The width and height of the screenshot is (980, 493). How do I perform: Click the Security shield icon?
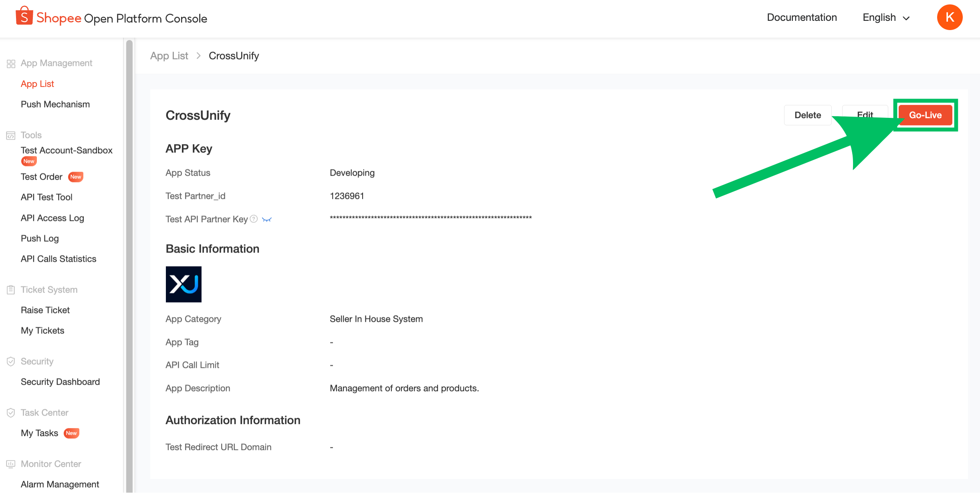tap(11, 362)
